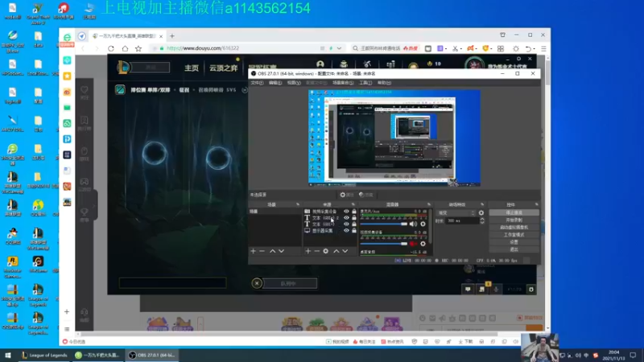Open source 滤镜 filters button

click(x=366, y=195)
